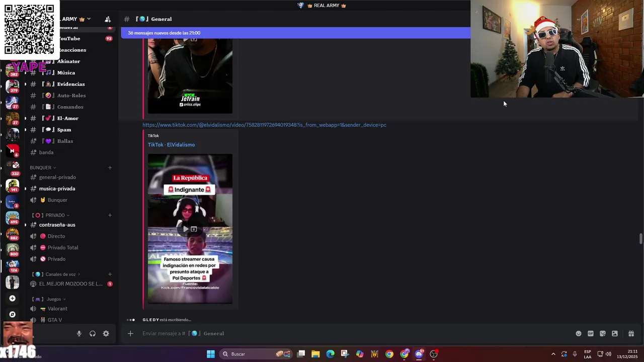Click the Add a Server plus icon
The height and width of the screenshot is (362, 644).
[x=13, y=298]
